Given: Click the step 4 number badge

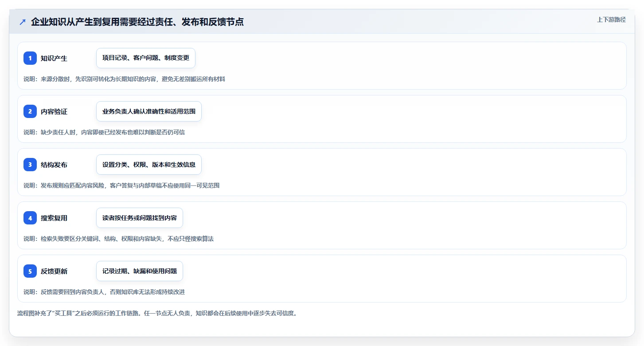Looking at the screenshot, I should [30, 218].
